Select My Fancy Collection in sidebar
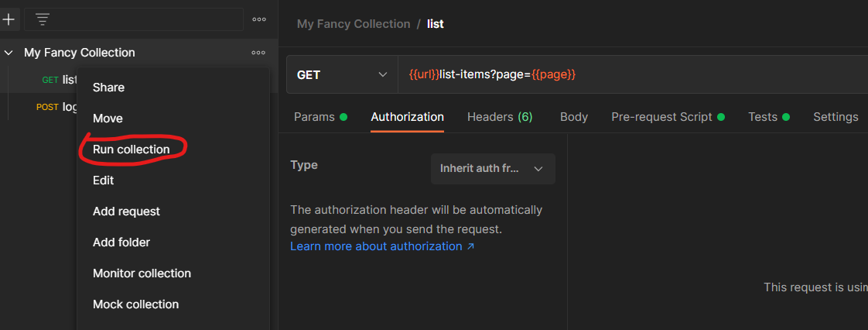This screenshot has width=868, height=330. click(79, 53)
